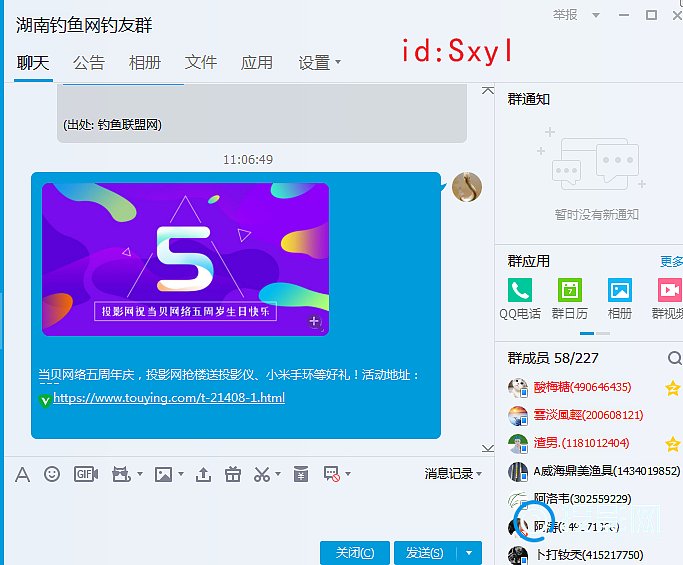Click the star badge beside 渣男.
Viewport: 683px width, 565px height.
[x=673, y=443]
